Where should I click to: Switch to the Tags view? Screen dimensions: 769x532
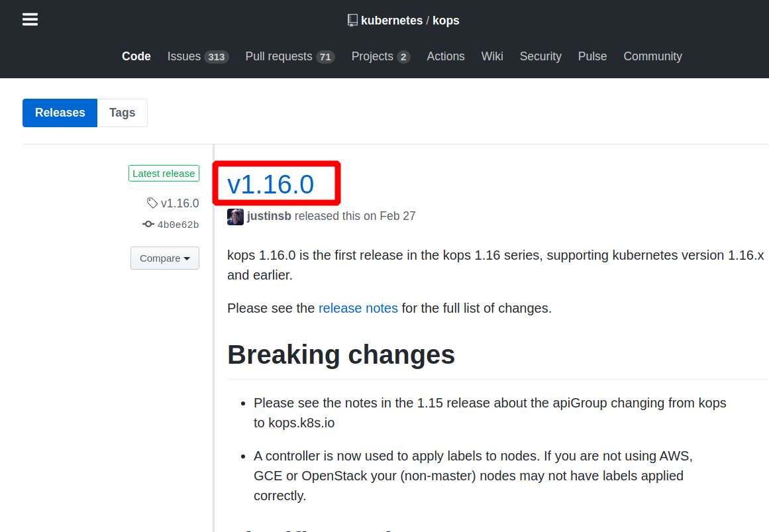122,113
